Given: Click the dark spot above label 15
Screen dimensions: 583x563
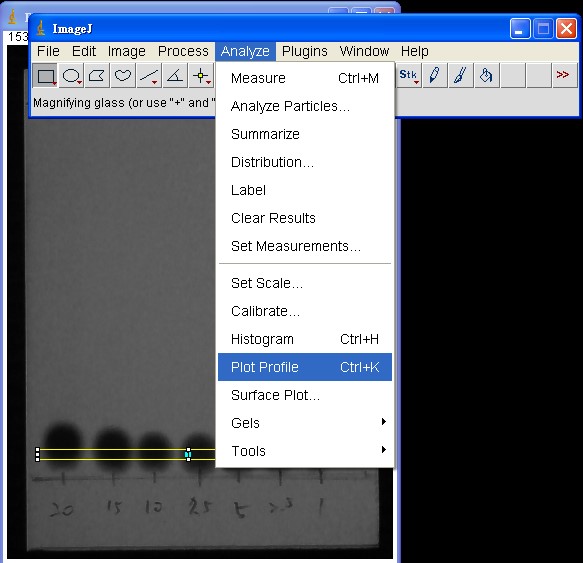Looking at the screenshot, I should (x=113, y=448).
